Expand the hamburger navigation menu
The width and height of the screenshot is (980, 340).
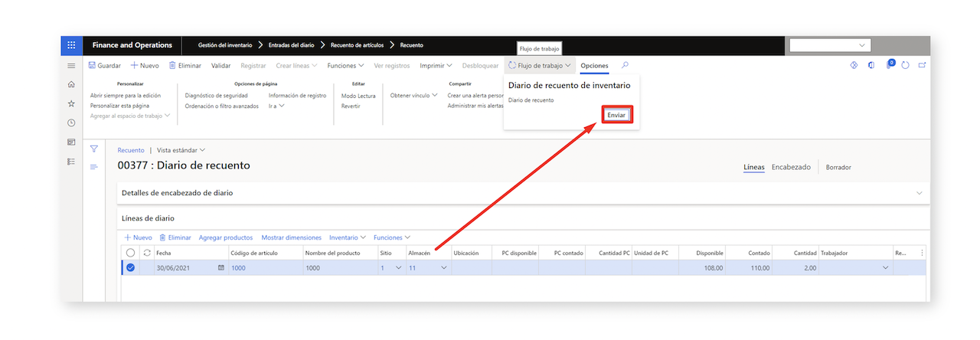pos(71,66)
